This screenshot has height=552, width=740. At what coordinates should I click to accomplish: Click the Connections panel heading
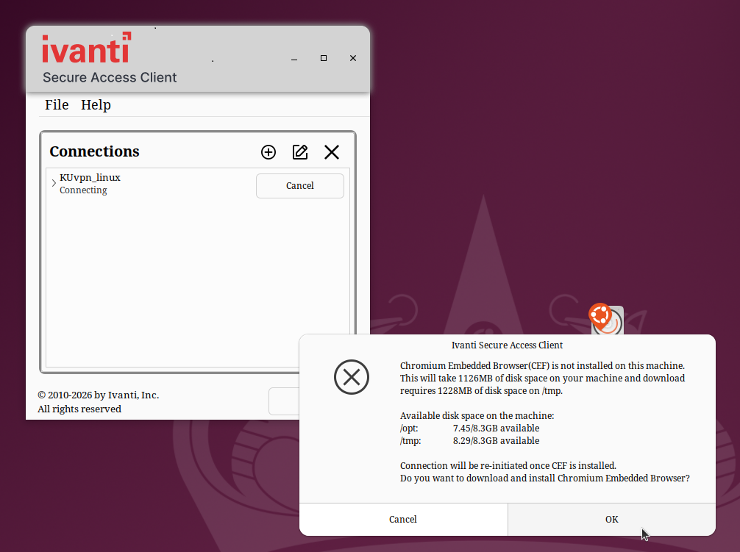(x=94, y=152)
